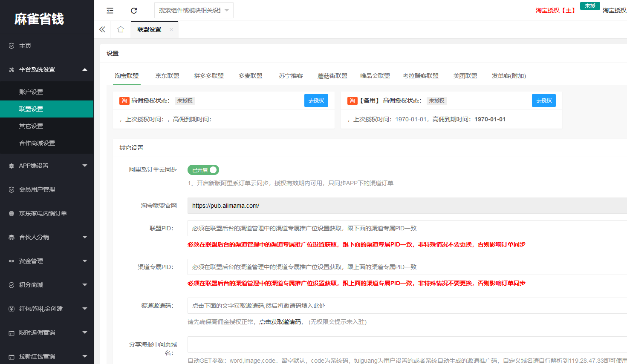Viewport: 627px width, 364px height.
Task: Expand the 红包/淘礼金创建 menu arrow
Action: [x=85, y=309]
